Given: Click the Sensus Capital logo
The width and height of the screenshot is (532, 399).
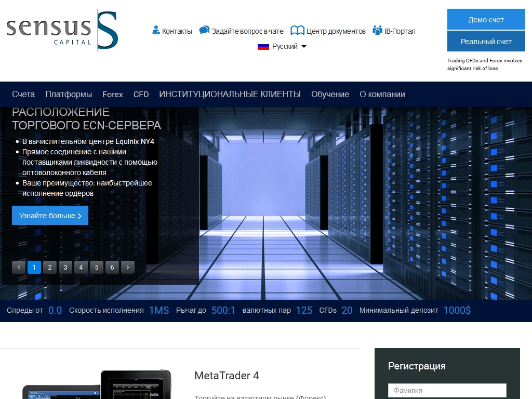Looking at the screenshot, I should pyautogui.click(x=62, y=30).
